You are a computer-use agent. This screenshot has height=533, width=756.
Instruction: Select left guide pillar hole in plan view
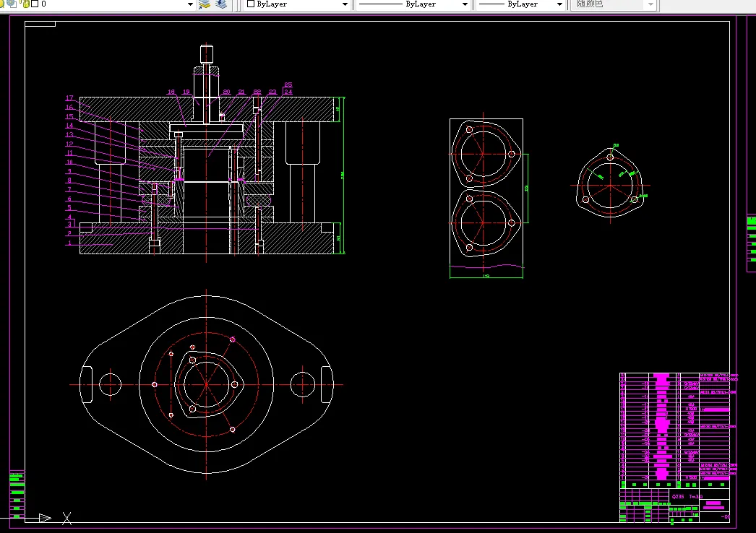pos(110,384)
